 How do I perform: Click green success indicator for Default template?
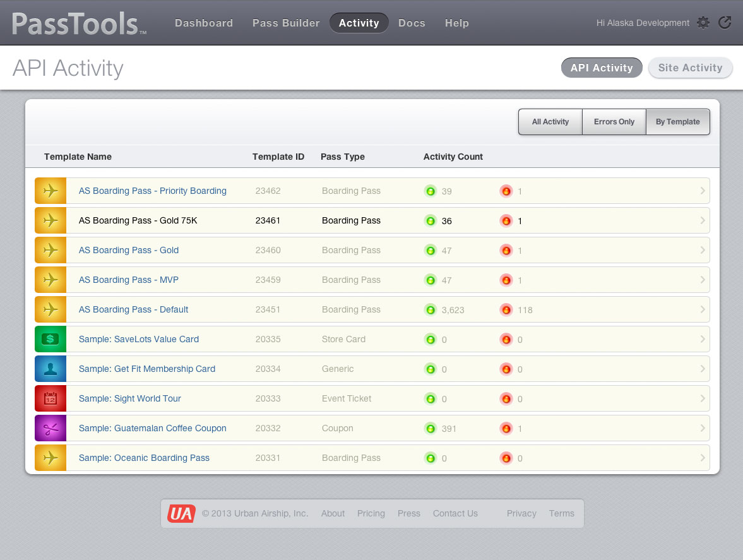click(x=431, y=310)
